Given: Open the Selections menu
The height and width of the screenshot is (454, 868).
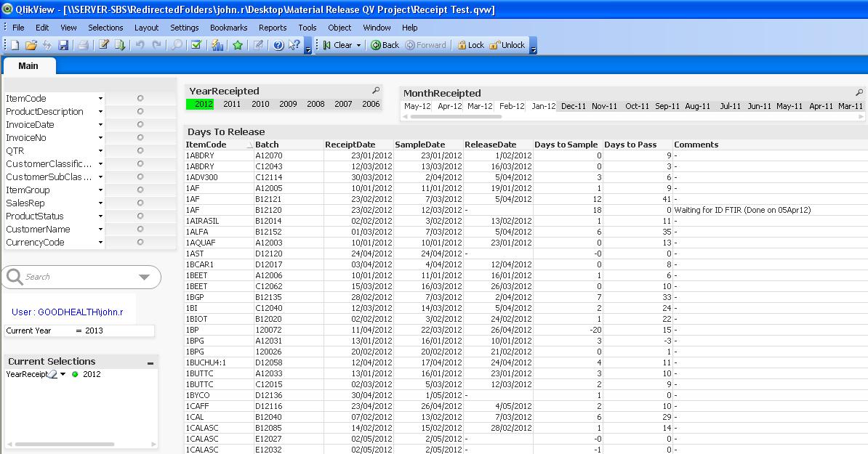Looking at the screenshot, I should point(105,28).
